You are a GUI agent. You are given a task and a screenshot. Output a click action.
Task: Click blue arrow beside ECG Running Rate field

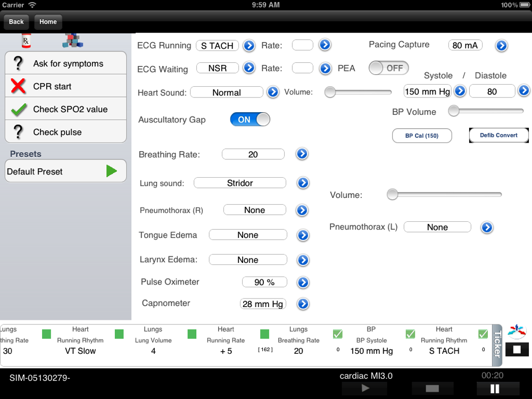325,45
